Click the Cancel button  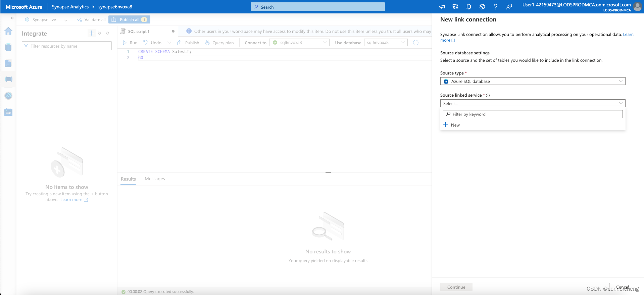(623, 287)
